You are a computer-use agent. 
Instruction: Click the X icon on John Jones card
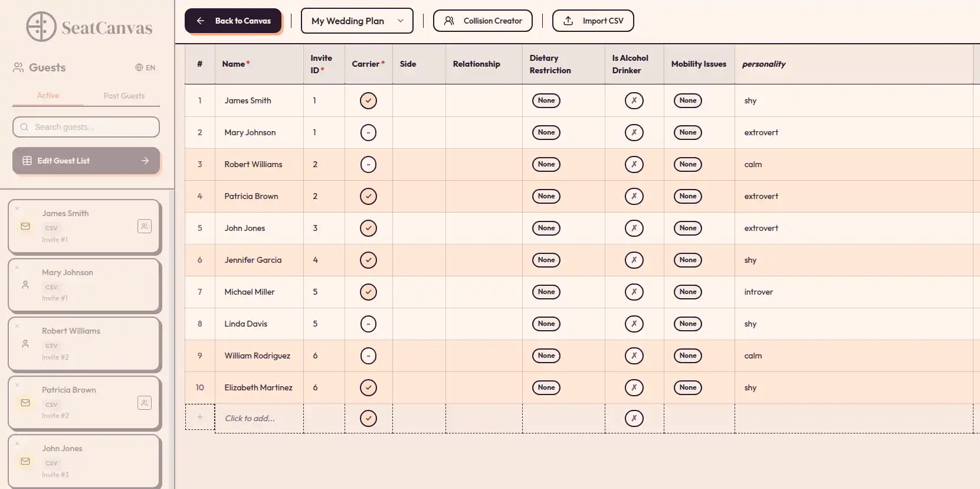[17, 443]
